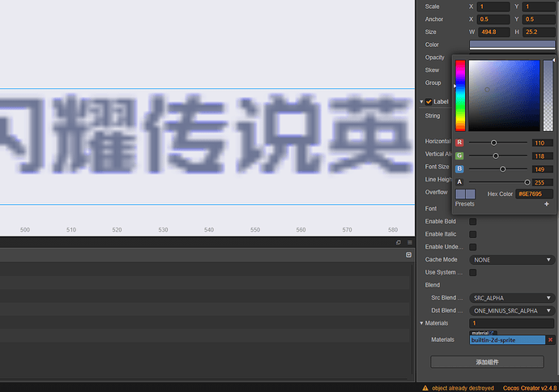Image resolution: width=559 pixels, height=392 pixels.
Task: Select the new color preview swatch
Action: 470,194
